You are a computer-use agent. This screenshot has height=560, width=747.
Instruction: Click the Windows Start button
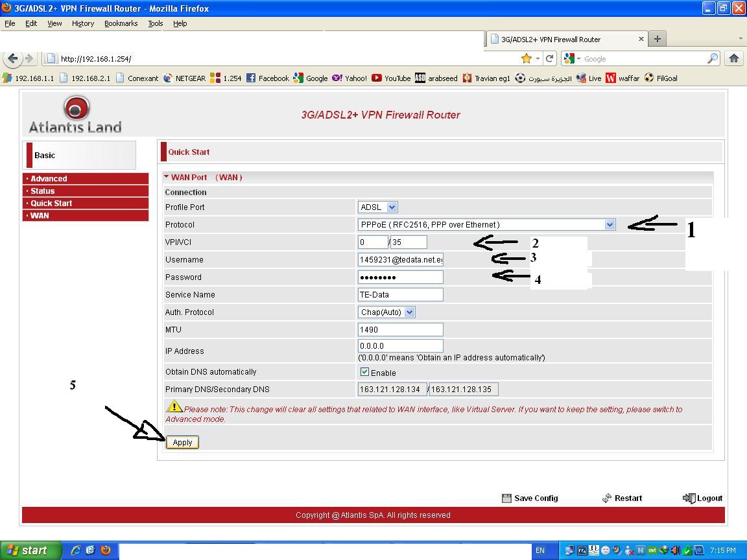pos(30,550)
